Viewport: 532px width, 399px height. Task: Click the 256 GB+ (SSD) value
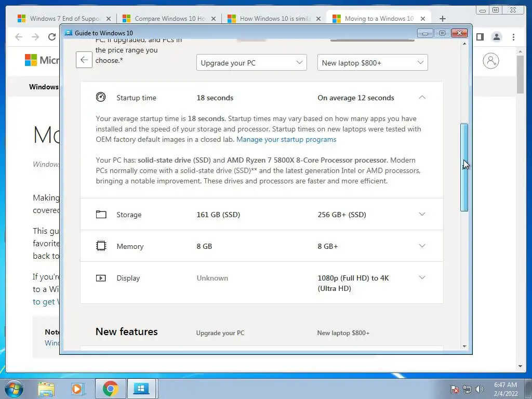pyautogui.click(x=342, y=215)
